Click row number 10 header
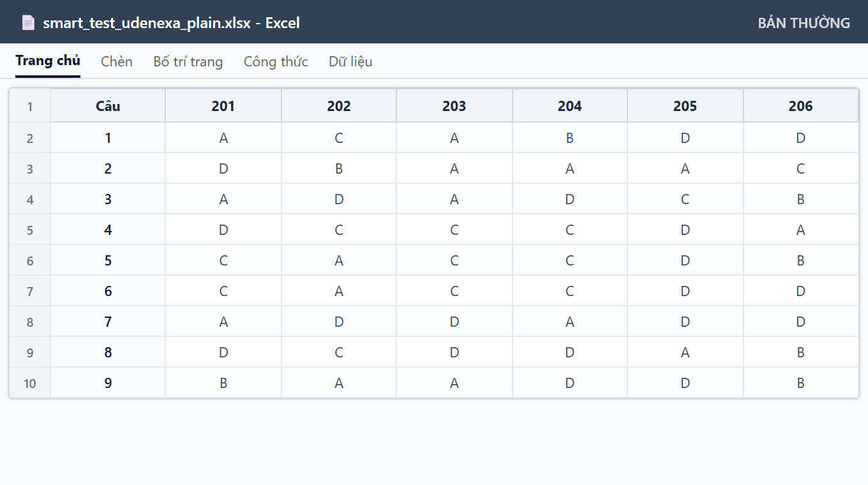This screenshot has height=485, width=868. point(30,383)
